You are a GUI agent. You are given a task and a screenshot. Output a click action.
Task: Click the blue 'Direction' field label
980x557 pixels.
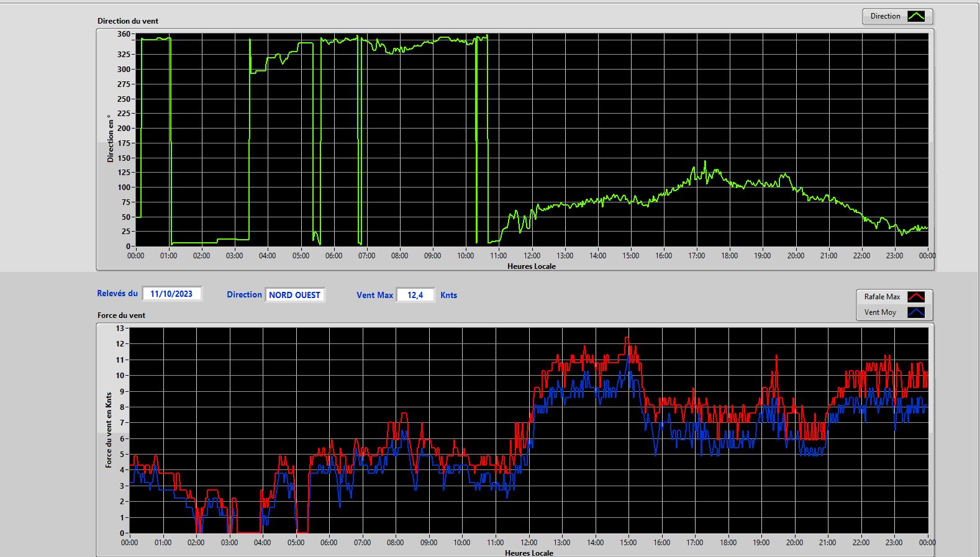point(244,295)
